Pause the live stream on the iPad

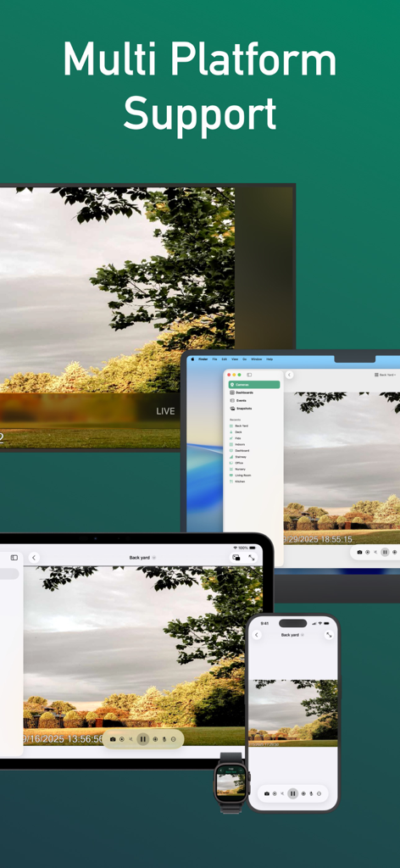pyautogui.click(x=142, y=739)
